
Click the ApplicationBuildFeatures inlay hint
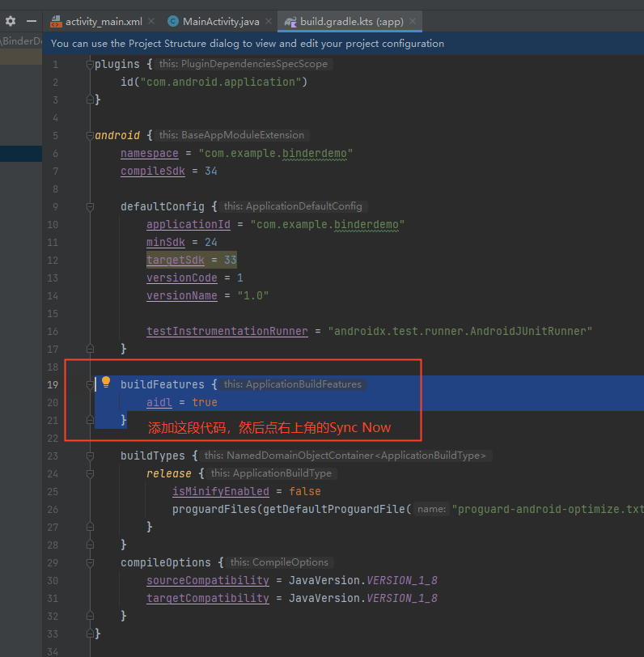[x=292, y=384]
